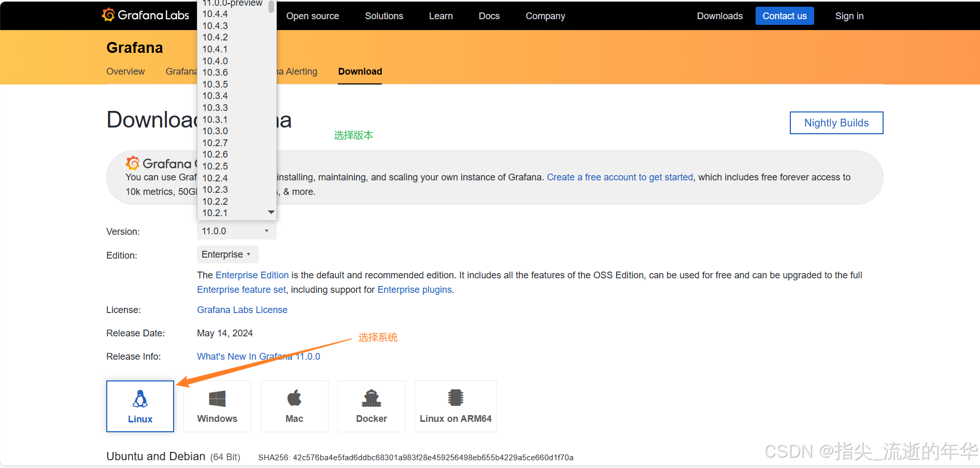Choose version 10.2.5 from the list
Image resolution: width=980 pixels, height=468 pixels.
coord(215,166)
